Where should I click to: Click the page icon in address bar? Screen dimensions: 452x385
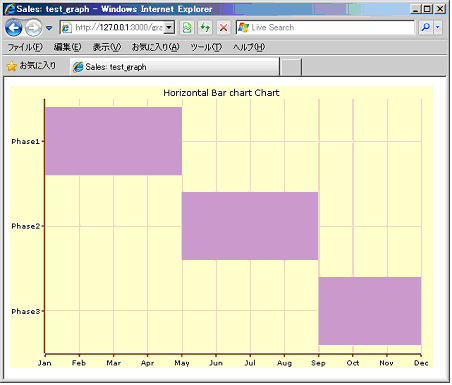click(66, 28)
